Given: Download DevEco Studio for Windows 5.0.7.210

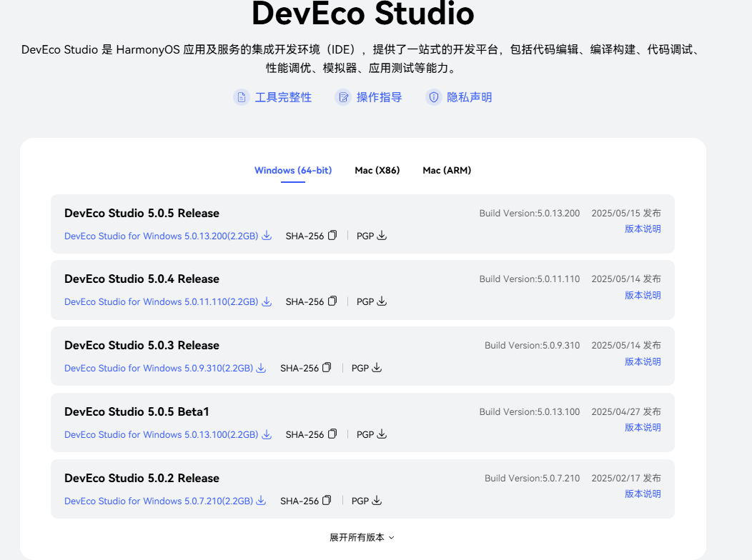Looking at the screenshot, I should coord(158,501).
